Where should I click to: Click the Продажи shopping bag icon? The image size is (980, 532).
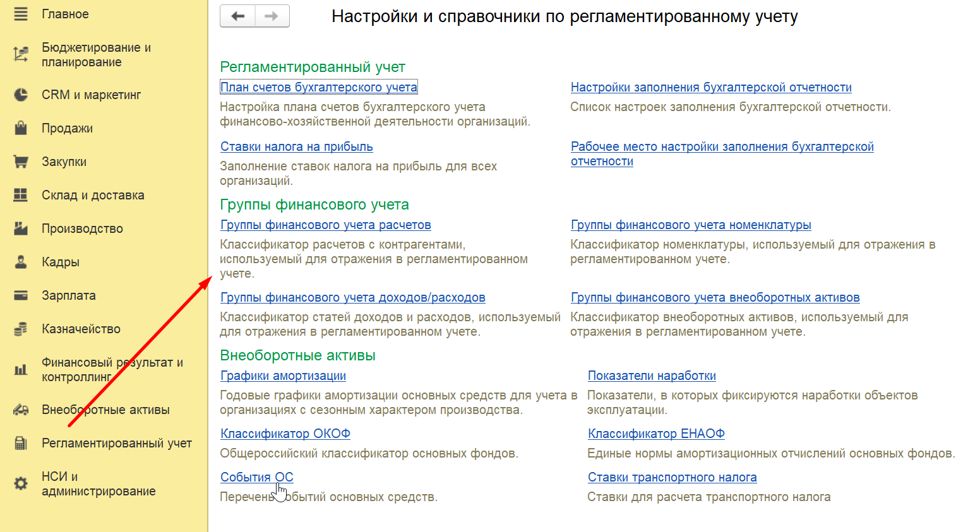(x=21, y=128)
